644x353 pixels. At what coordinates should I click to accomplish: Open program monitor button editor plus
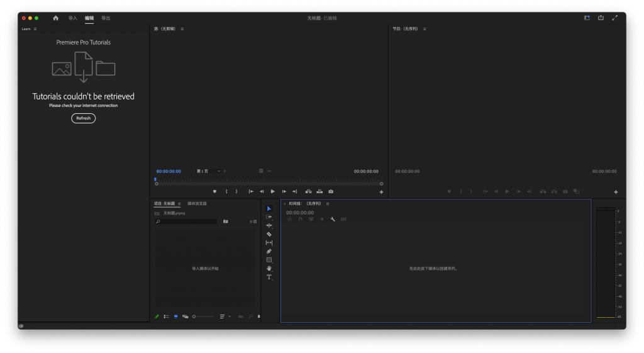coord(616,192)
